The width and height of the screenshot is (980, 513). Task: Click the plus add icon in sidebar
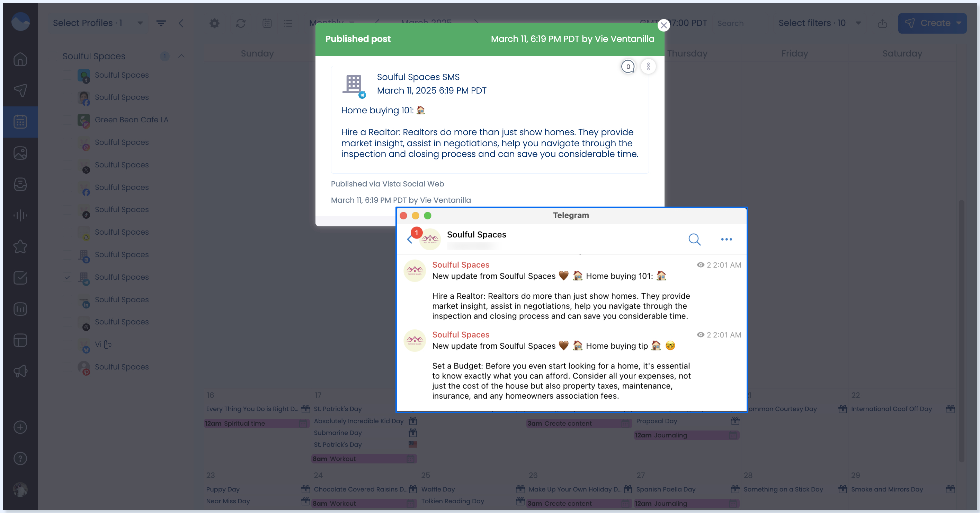coord(20,427)
